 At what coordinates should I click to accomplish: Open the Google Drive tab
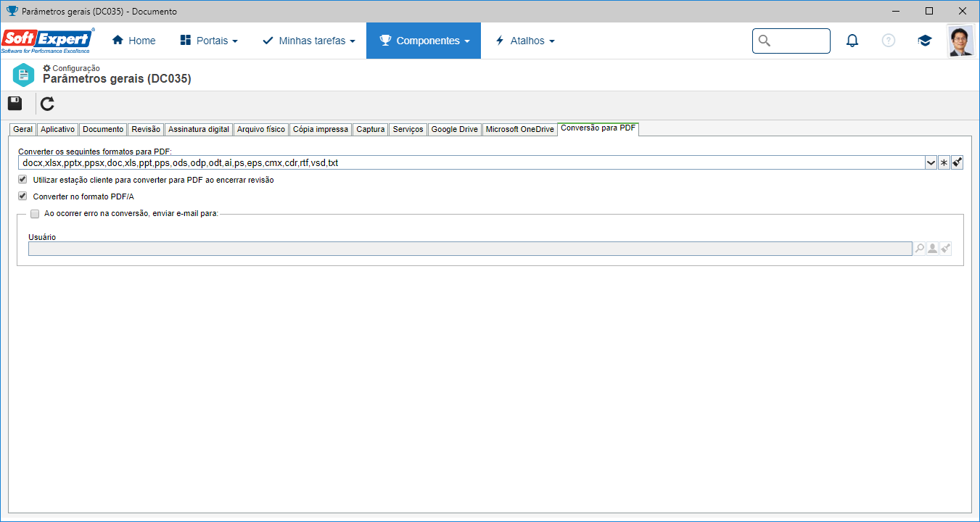coord(455,129)
